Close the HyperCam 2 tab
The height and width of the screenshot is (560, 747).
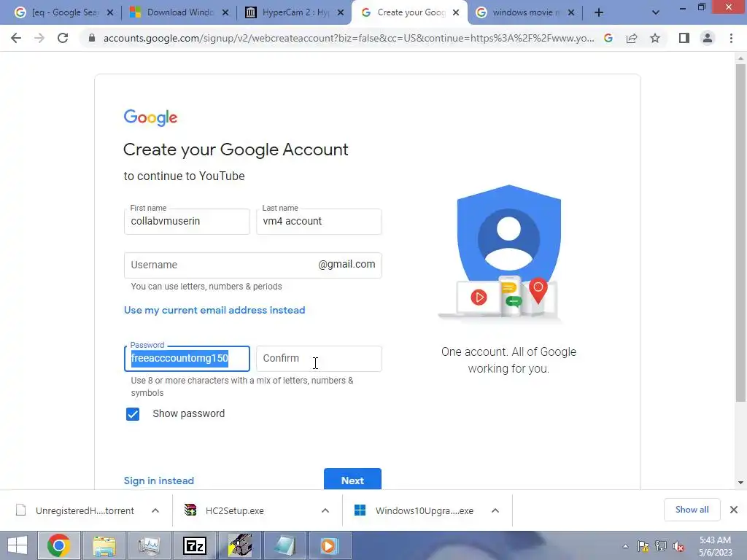[x=341, y=12]
